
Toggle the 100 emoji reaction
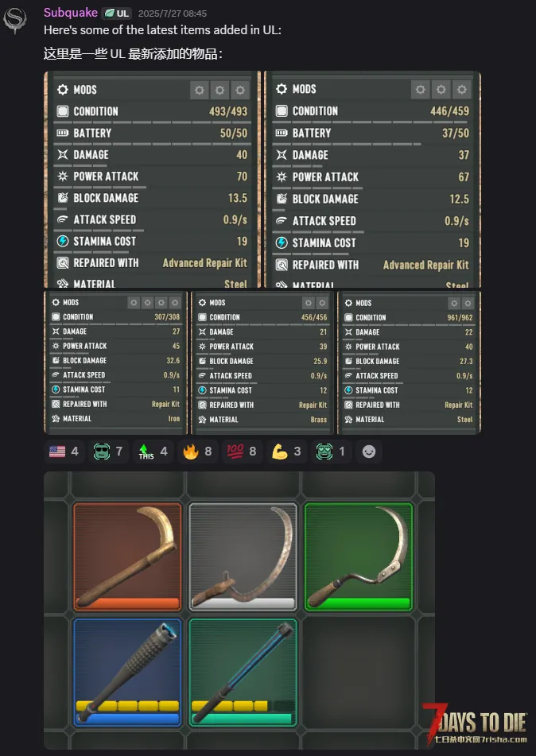point(243,452)
